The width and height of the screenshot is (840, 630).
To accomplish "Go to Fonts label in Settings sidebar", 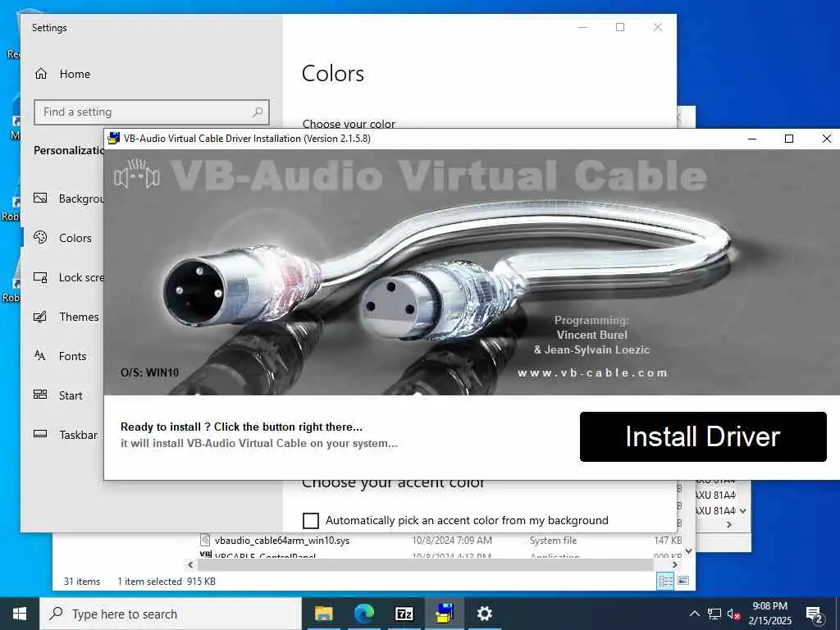I will 72,356.
